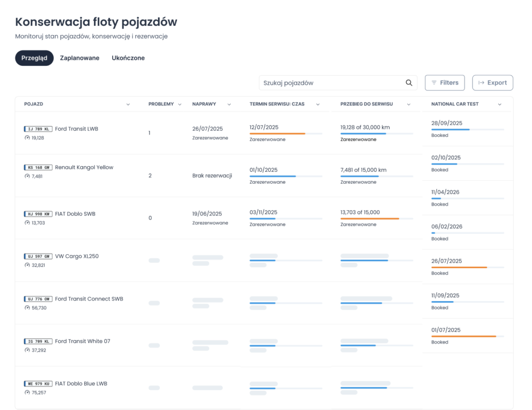Switch to the Ukończone tab

point(128,58)
